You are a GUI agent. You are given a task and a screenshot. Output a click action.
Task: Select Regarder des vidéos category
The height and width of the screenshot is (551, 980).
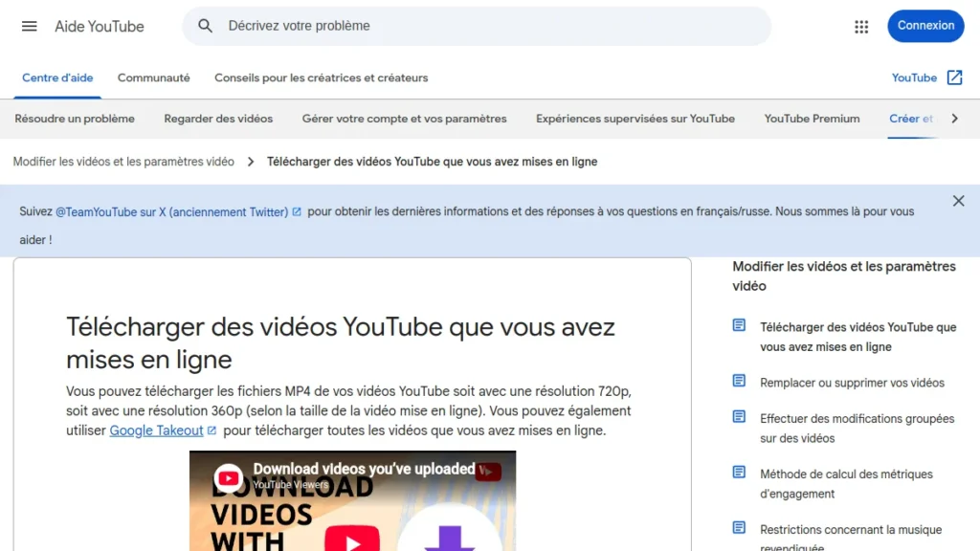[x=218, y=119]
